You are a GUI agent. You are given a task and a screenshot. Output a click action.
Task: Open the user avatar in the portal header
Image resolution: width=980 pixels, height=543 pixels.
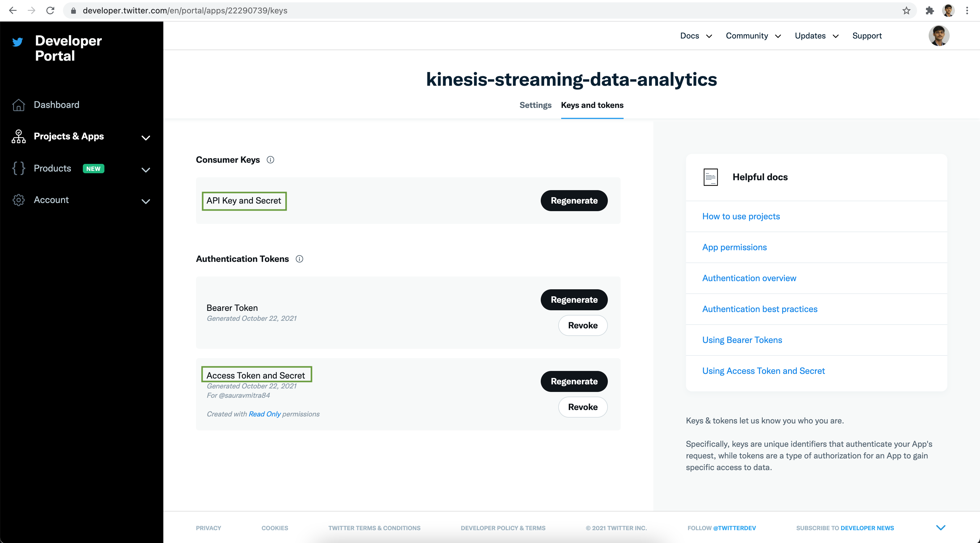[939, 36]
